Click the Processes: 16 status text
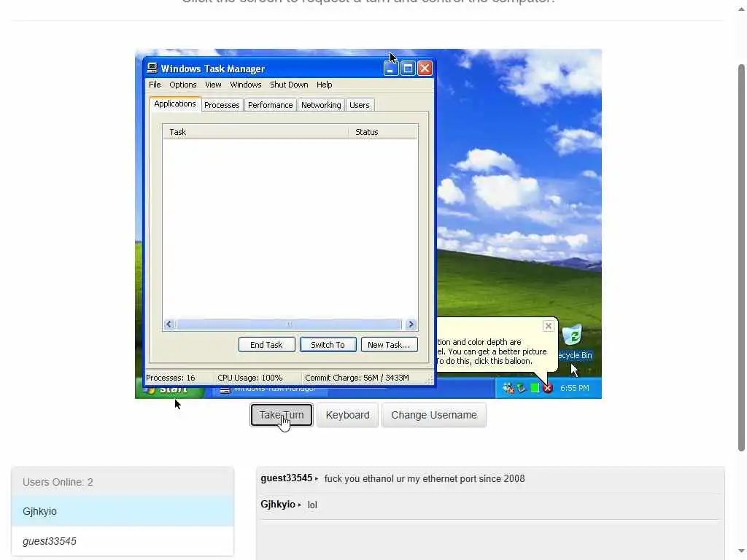747x560 pixels. click(x=171, y=378)
